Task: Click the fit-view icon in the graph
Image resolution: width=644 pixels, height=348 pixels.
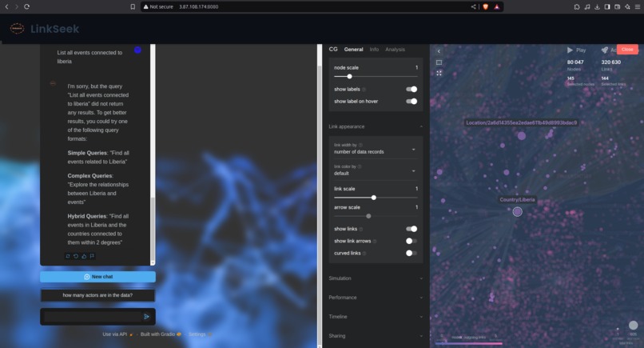Action: (439, 73)
